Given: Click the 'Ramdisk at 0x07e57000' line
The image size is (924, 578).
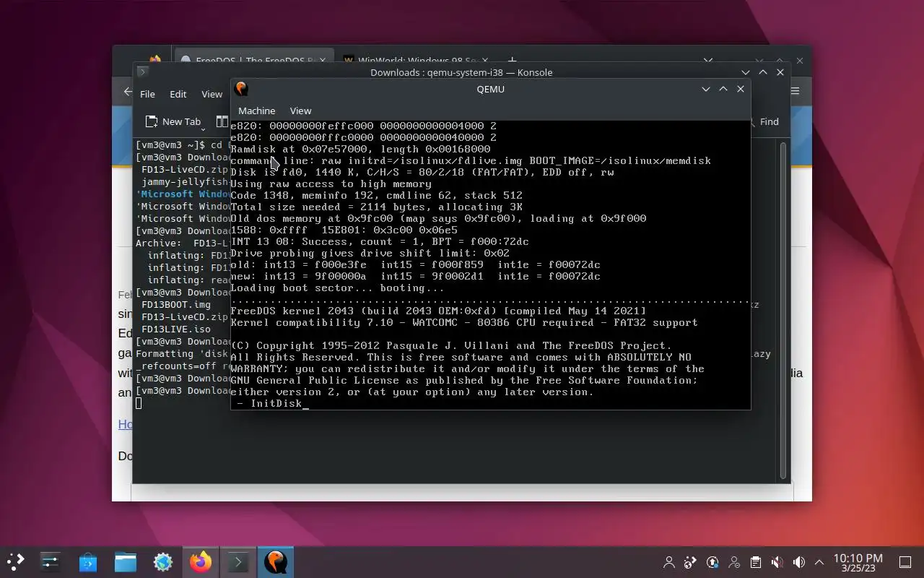Looking at the screenshot, I should point(360,149).
